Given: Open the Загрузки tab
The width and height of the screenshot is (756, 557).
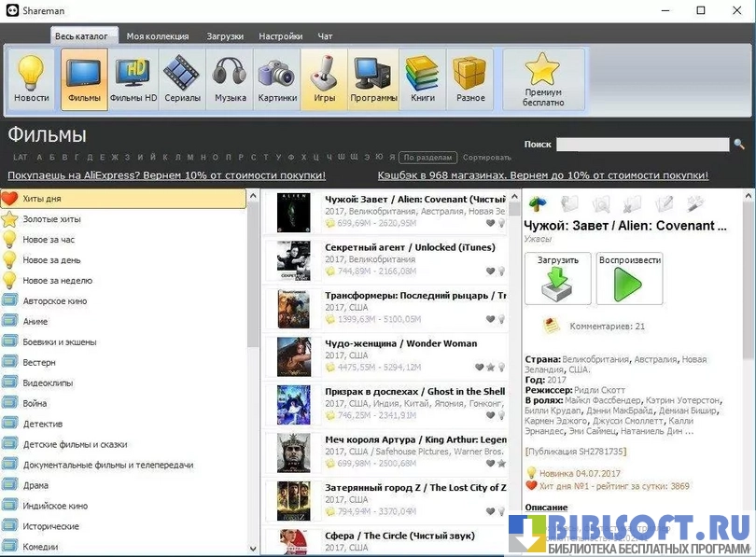Looking at the screenshot, I should (225, 36).
